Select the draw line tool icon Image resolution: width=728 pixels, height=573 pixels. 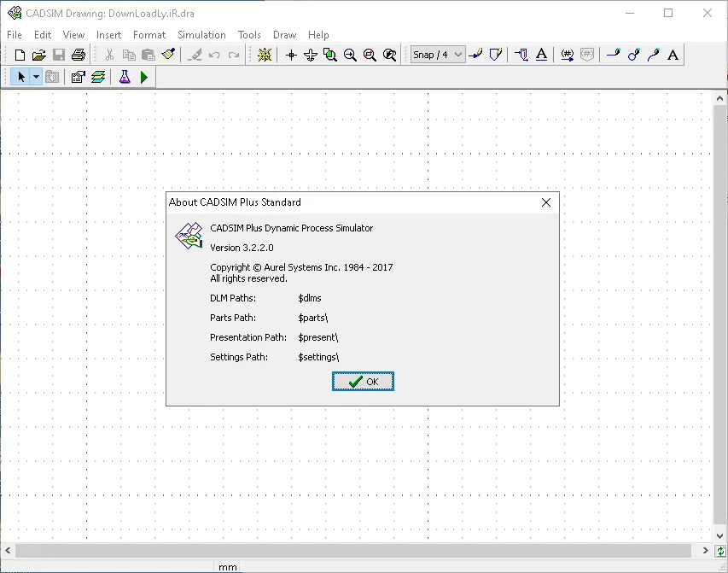[614, 55]
